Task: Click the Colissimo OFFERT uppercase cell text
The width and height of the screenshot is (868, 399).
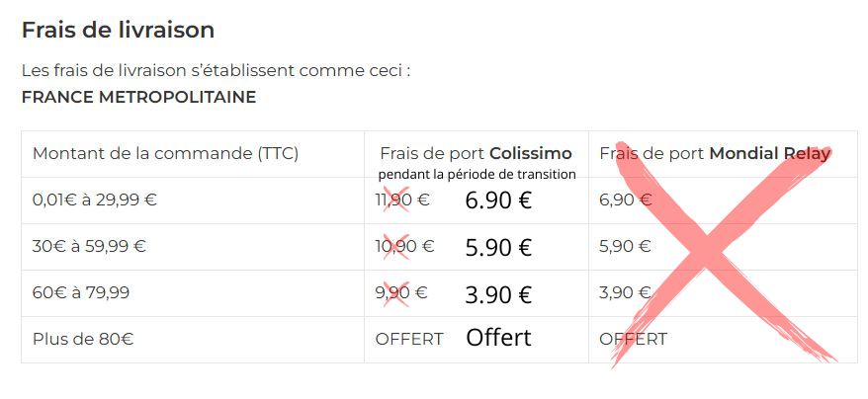Action: (x=409, y=339)
